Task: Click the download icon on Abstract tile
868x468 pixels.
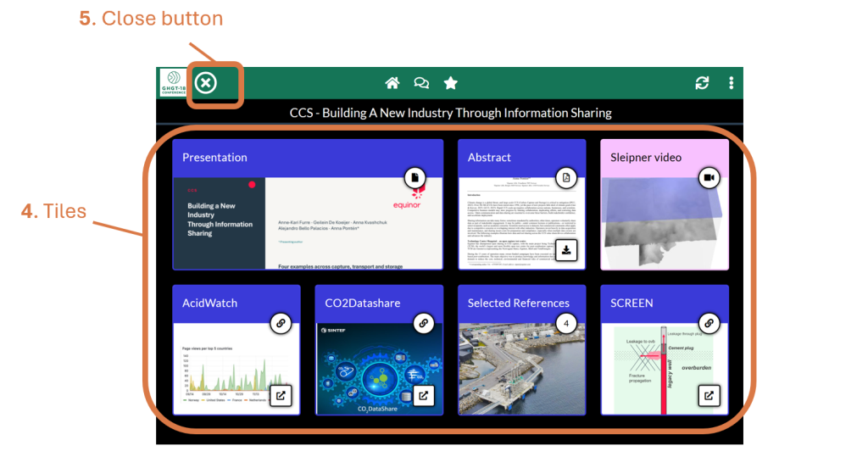Action: click(x=566, y=250)
